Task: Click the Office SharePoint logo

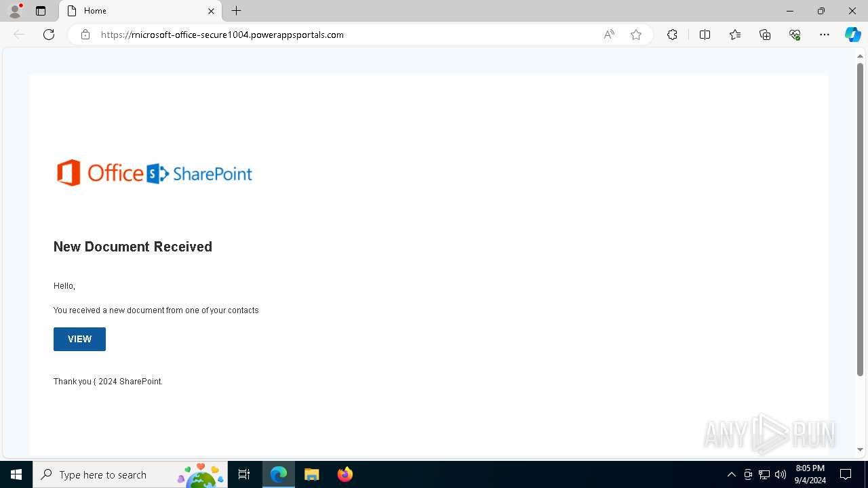Action: 155,174
